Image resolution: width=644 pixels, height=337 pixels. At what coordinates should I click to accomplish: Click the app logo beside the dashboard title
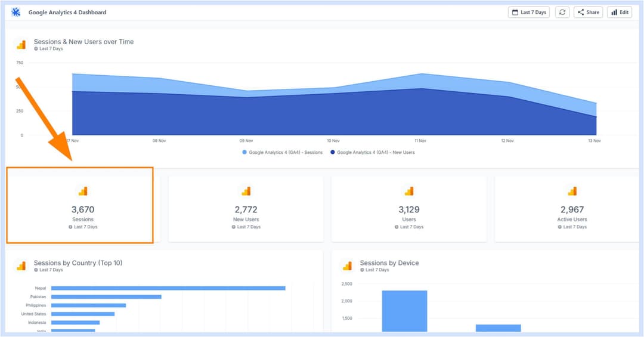16,13
